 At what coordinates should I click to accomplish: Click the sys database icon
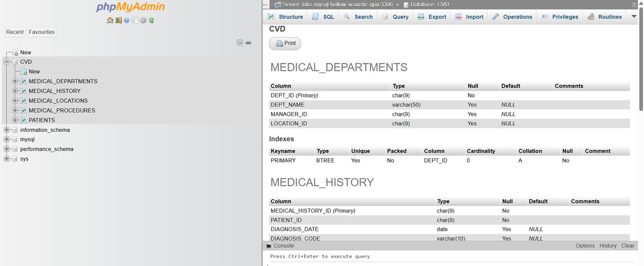coord(15,159)
